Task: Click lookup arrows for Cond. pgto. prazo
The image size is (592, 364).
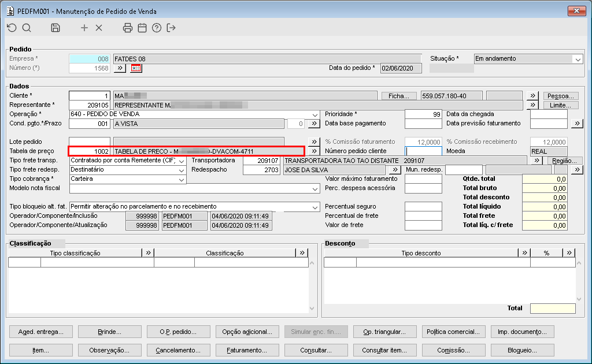Action: click(314, 123)
